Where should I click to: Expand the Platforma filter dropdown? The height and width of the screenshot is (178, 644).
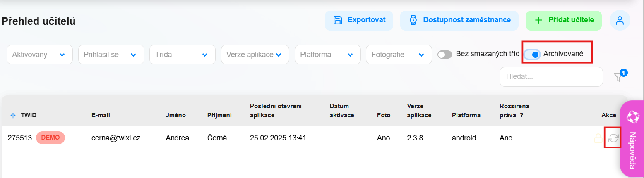click(327, 55)
